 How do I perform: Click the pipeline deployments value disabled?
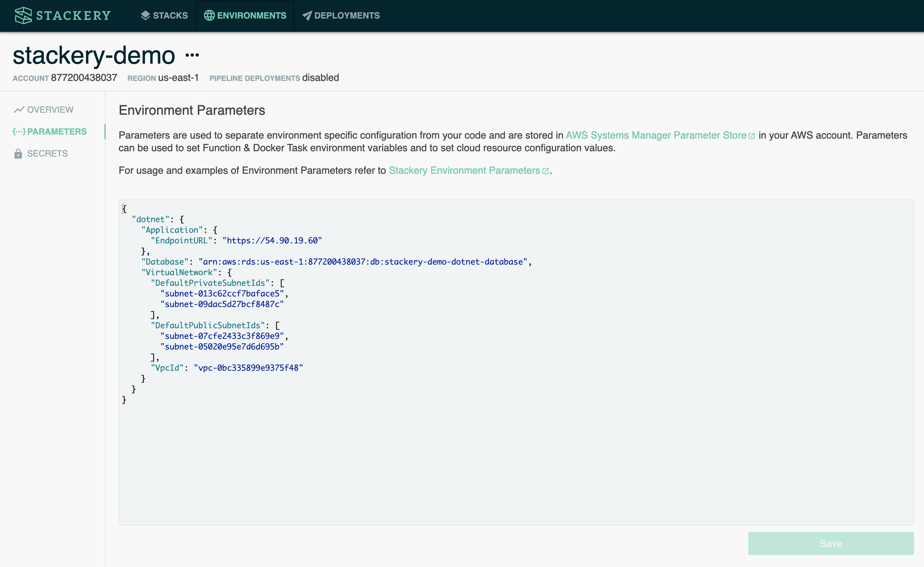[320, 78]
